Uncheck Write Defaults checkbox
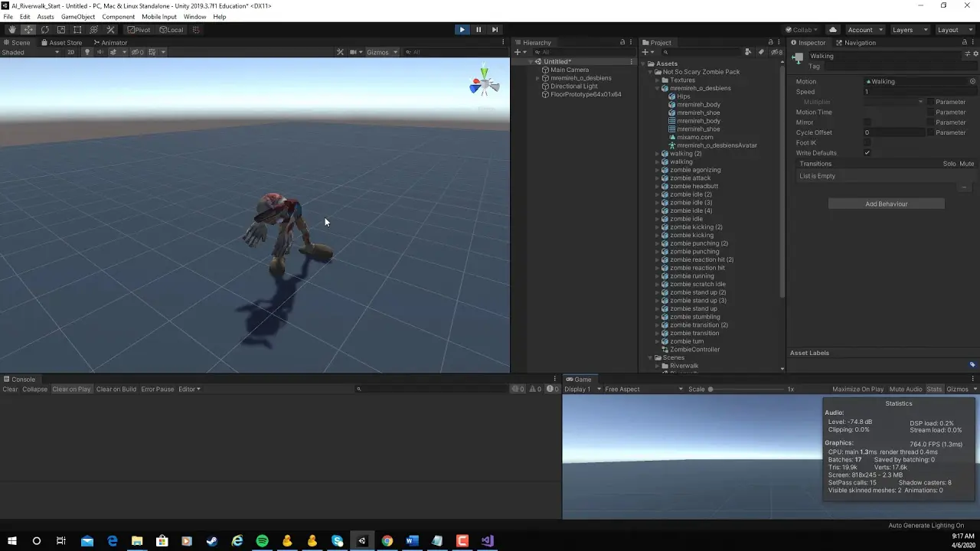The image size is (980, 551). pyautogui.click(x=867, y=153)
